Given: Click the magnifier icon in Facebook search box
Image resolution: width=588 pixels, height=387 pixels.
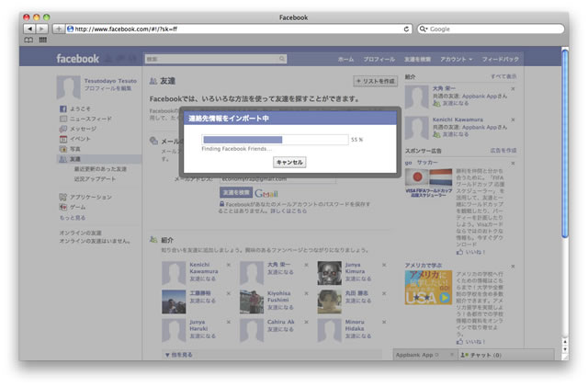Looking at the screenshot, I should click(282, 59).
